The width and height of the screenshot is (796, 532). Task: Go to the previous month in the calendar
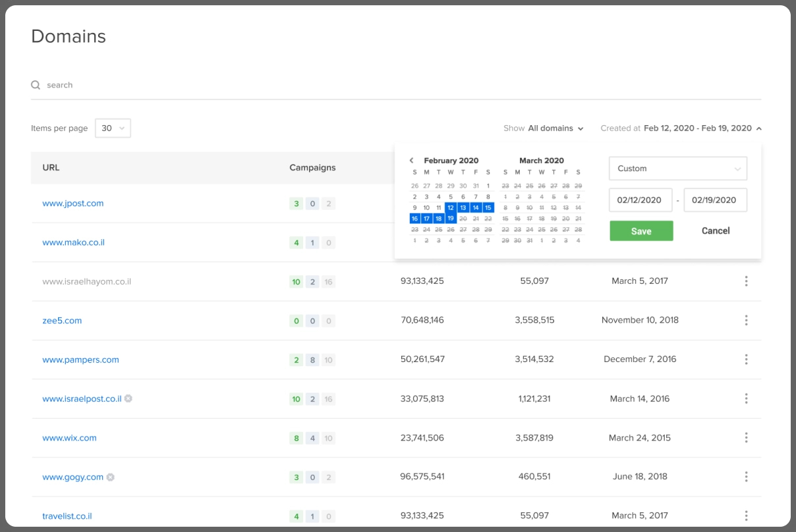(x=412, y=161)
